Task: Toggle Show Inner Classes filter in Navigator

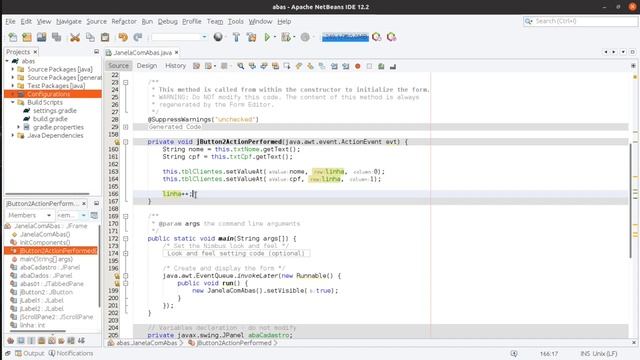Action: [x=51, y=340]
